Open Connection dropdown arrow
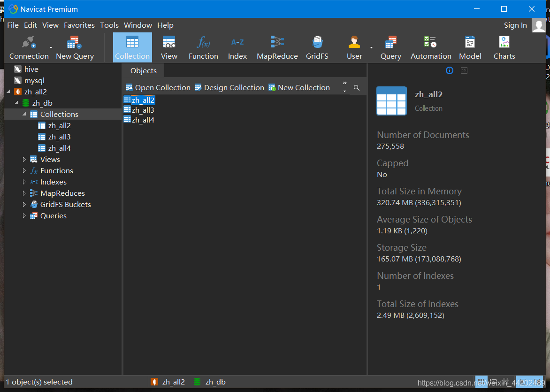The width and height of the screenshot is (550, 392). pos(51,47)
